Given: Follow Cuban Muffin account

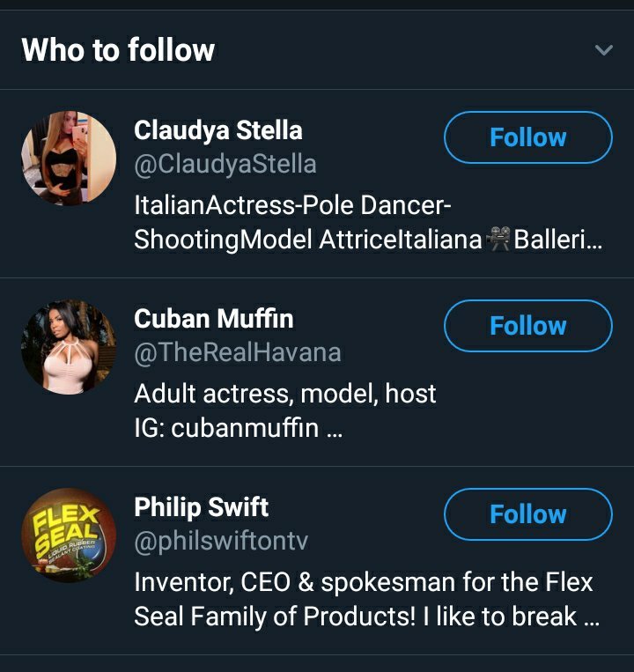Looking at the screenshot, I should click(527, 326).
